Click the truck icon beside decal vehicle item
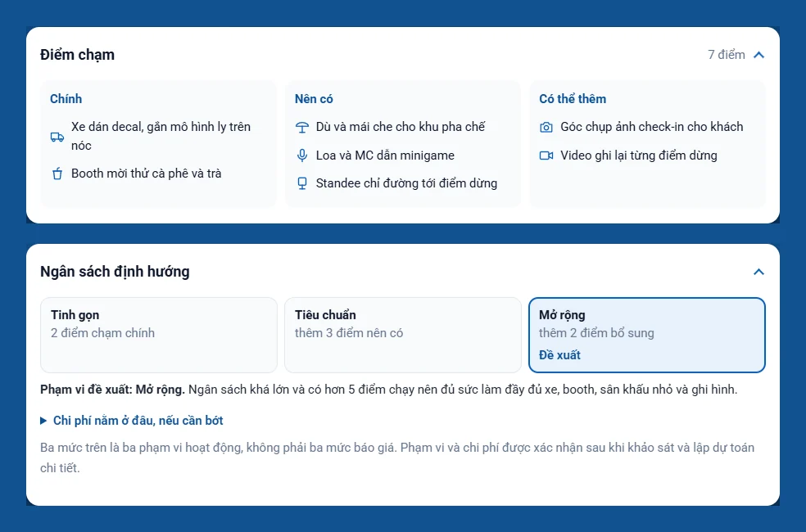Viewport: 806px width, 532px height. point(57,137)
